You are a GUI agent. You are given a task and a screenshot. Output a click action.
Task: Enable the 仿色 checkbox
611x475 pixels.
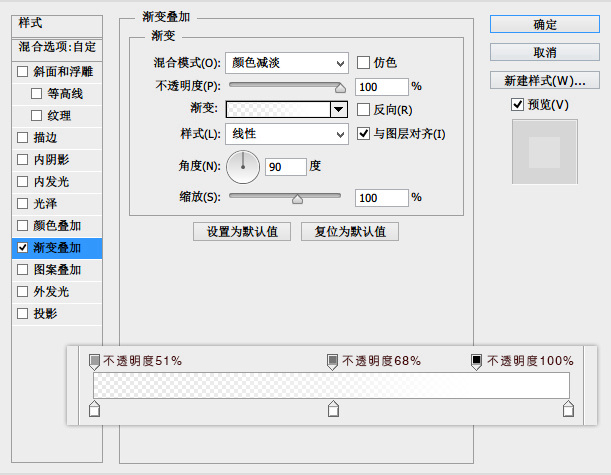[363, 63]
